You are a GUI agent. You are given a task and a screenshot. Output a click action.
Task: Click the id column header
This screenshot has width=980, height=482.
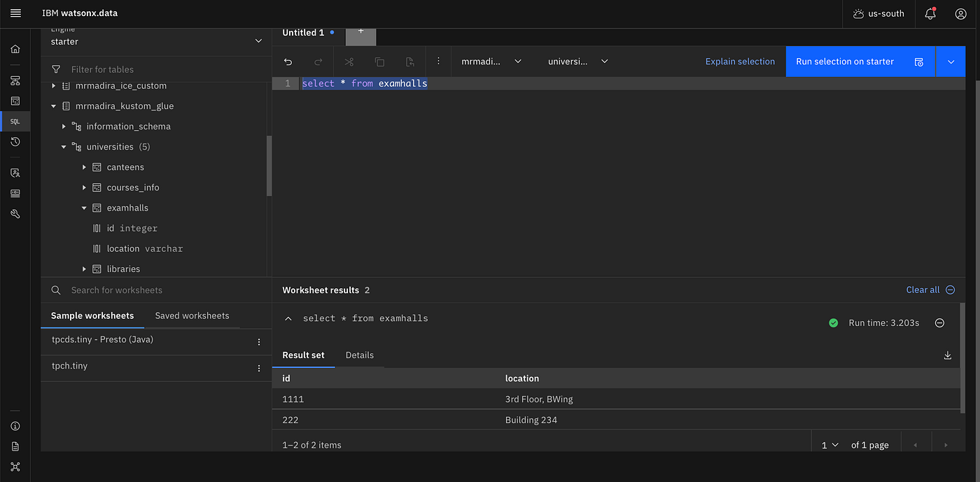coord(286,378)
